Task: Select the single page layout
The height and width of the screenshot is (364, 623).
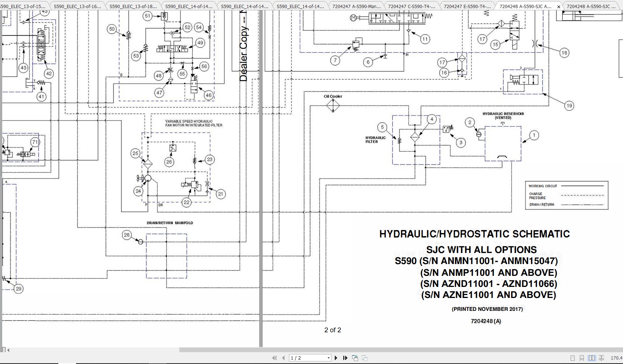Action: tap(572, 358)
